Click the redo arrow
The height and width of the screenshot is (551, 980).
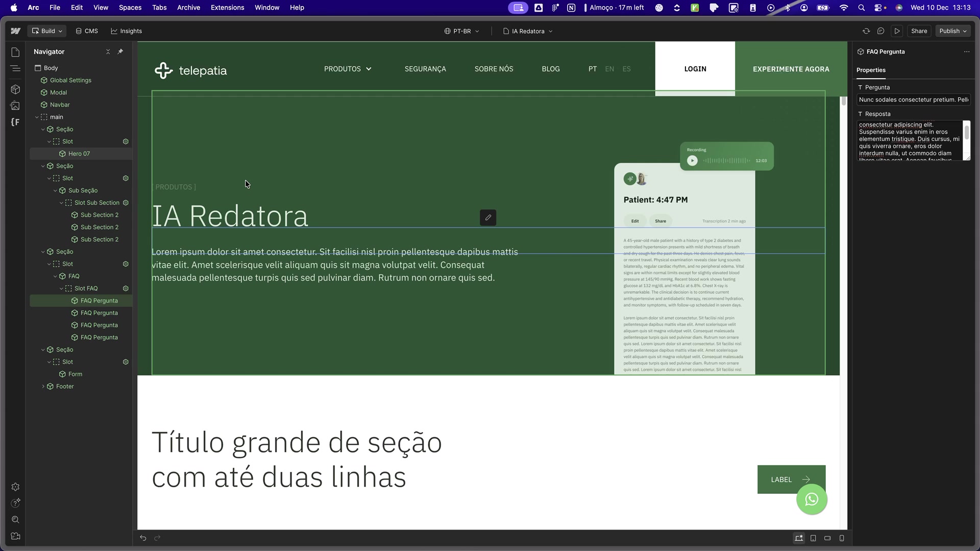157,538
